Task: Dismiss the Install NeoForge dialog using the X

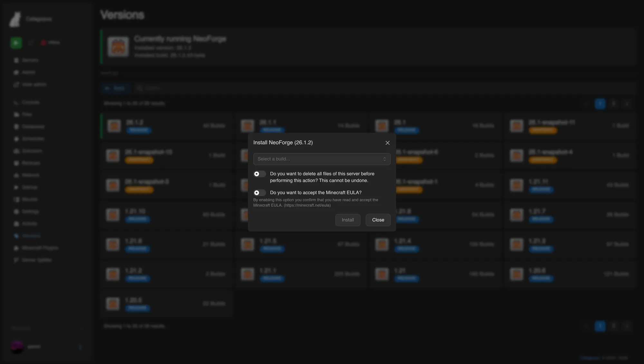Action: click(388, 143)
